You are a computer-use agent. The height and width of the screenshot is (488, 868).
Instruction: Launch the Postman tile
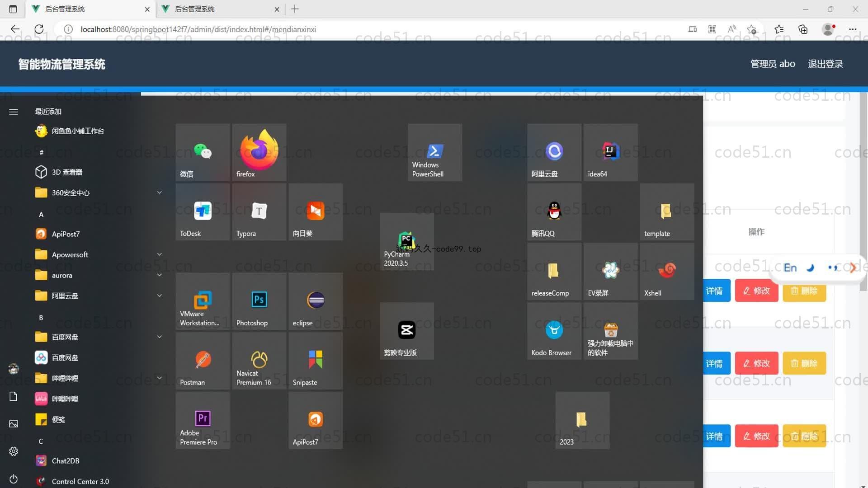click(203, 361)
